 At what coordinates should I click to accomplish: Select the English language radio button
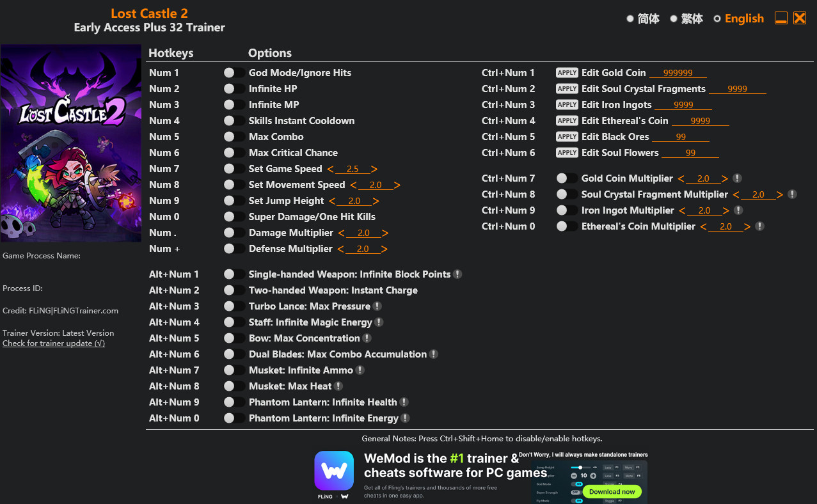(717, 19)
